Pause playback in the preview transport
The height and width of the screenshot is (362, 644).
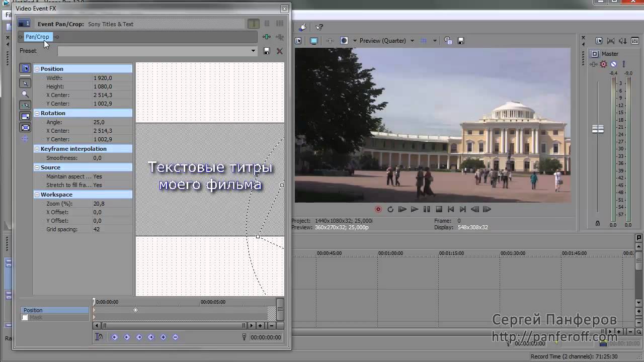pos(427,209)
